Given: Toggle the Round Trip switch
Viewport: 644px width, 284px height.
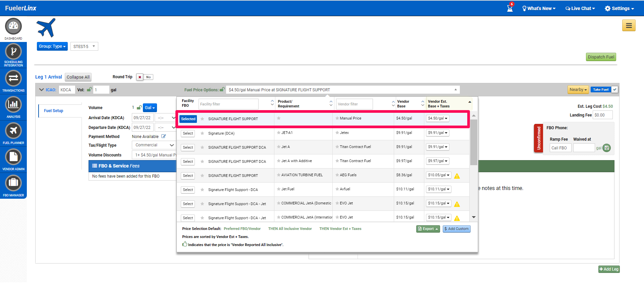Looking at the screenshot, I should click(x=145, y=77).
